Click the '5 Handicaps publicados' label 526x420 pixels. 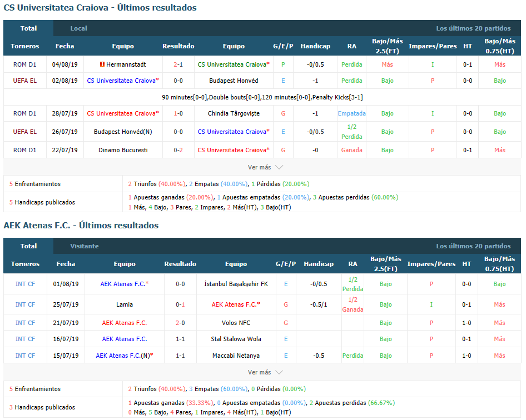[42, 202]
